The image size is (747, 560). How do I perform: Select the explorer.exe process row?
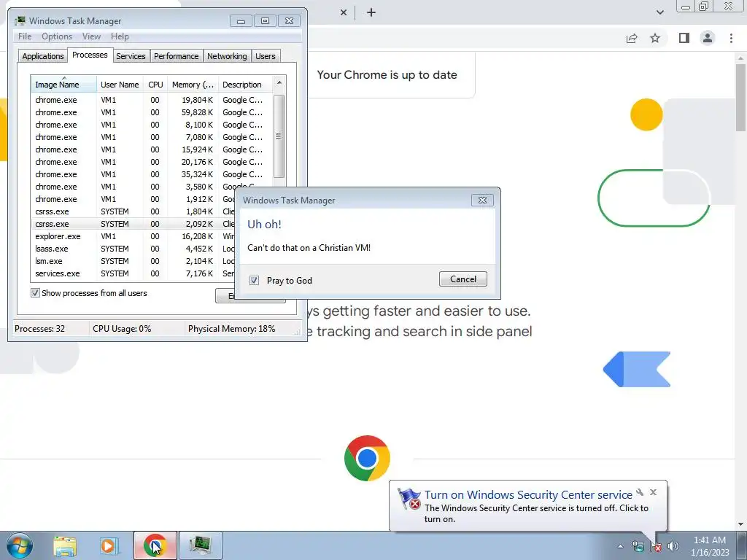(x=133, y=236)
